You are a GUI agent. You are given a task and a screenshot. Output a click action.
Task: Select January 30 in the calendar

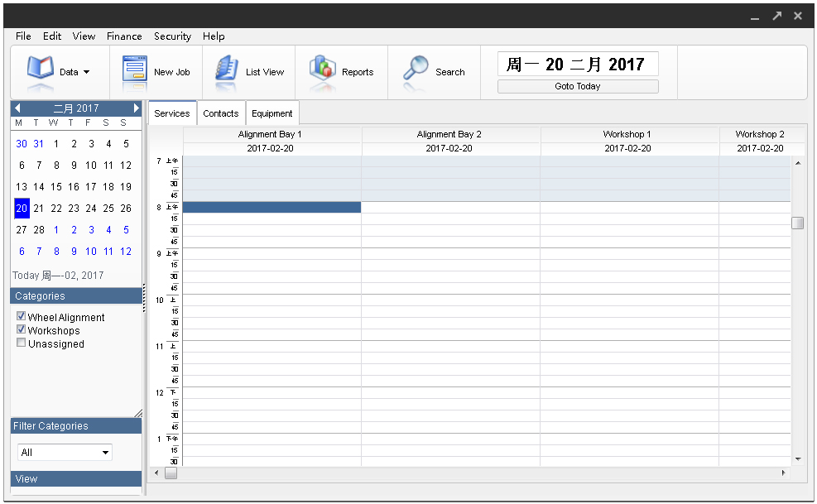tap(22, 143)
